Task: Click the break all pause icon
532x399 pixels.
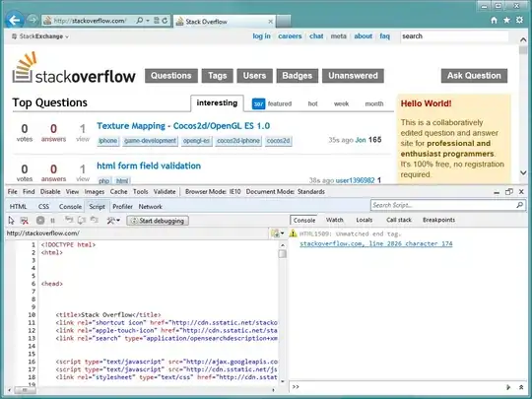Action: [x=52, y=221]
